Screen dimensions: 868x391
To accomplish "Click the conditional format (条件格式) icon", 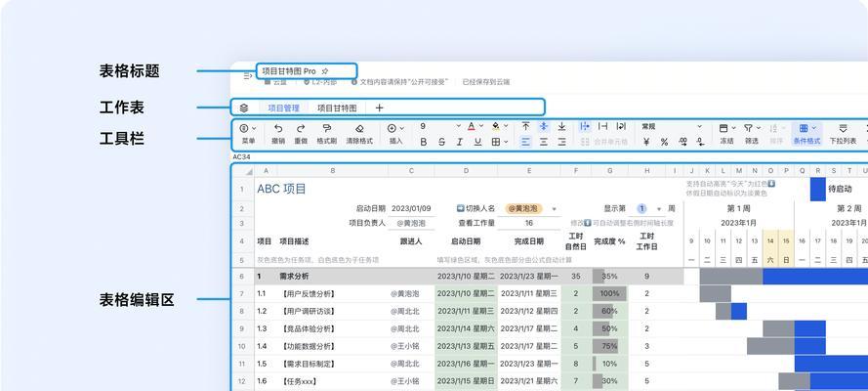I will coord(804,128).
